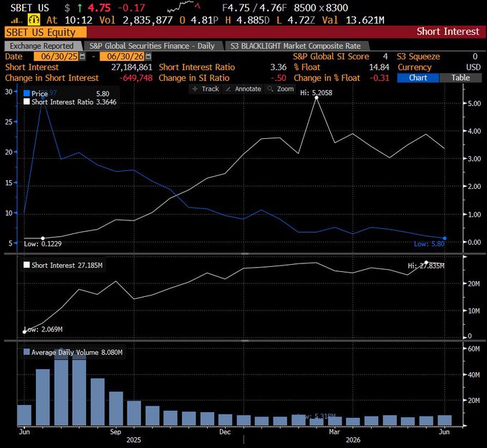Click the SBET US Equity security field
Viewport: 487px width, 448px height.
46,32
